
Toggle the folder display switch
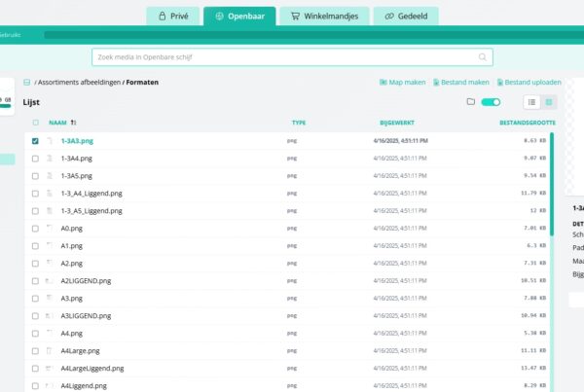[x=491, y=102]
